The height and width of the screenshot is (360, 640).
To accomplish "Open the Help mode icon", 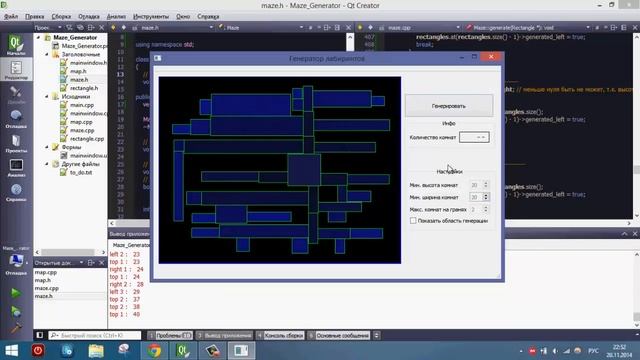I will click(x=16, y=192).
